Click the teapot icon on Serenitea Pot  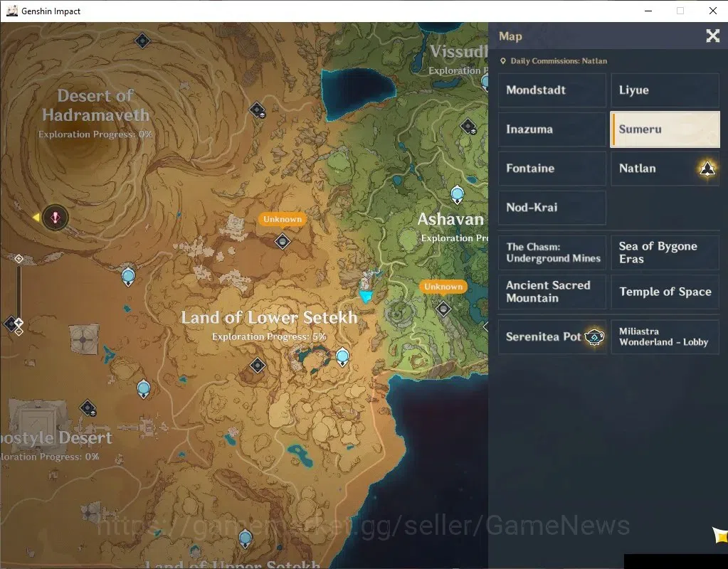point(595,337)
